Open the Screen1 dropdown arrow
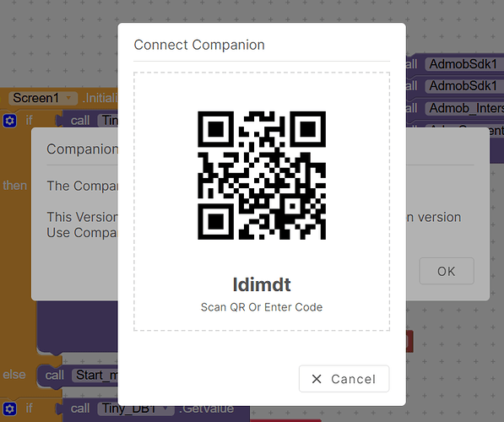504x422 pixels. (x=68, y=98)
